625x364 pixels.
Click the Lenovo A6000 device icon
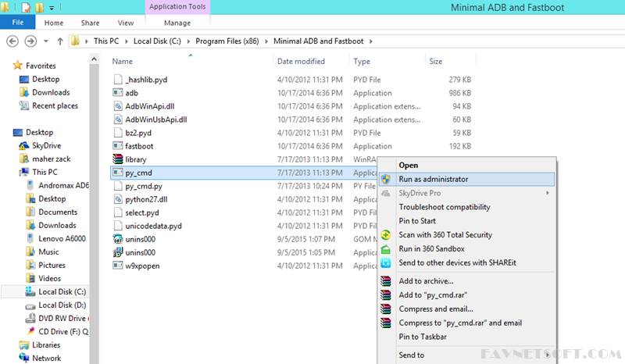(30, 238)
